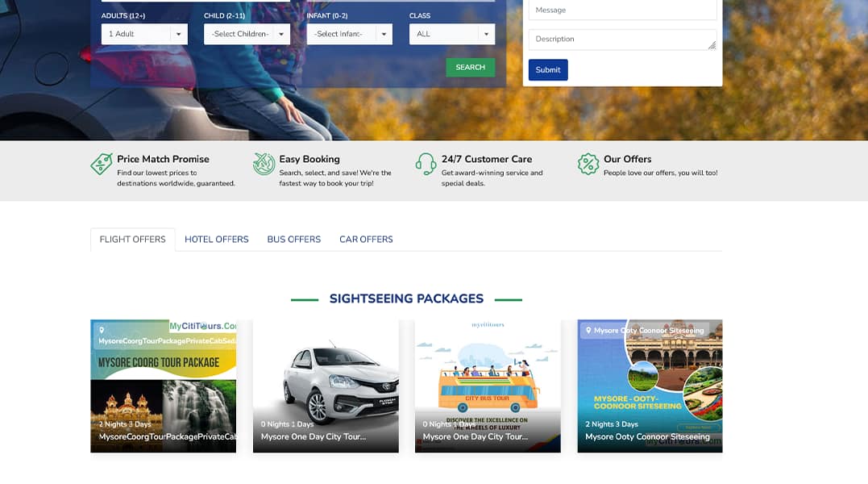Viewport: 868px width, 484px height.
Task: Select the Bus Offers tab
Action: click(x=294, y=240)
